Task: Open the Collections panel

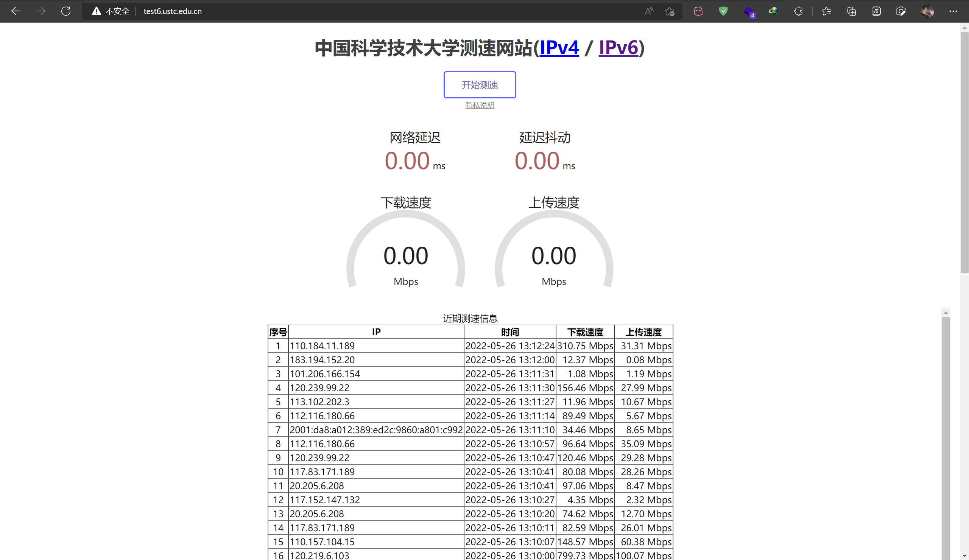Action: click(x=851, y=11)
